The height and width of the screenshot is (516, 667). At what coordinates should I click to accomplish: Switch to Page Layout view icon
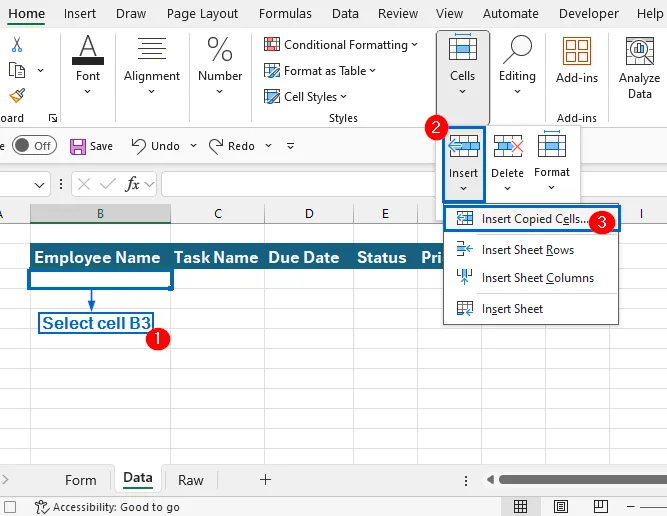(x=561, y=506)
